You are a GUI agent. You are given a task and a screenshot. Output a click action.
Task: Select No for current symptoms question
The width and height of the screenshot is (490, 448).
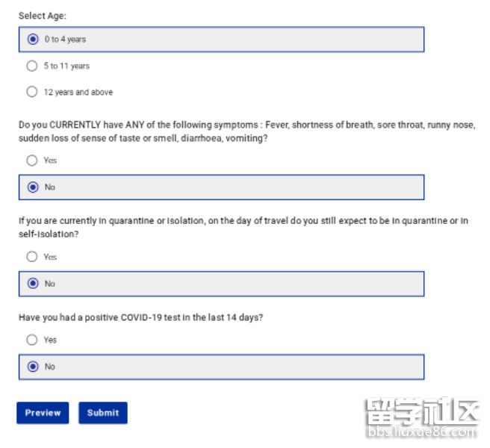(x=32, y=187)
